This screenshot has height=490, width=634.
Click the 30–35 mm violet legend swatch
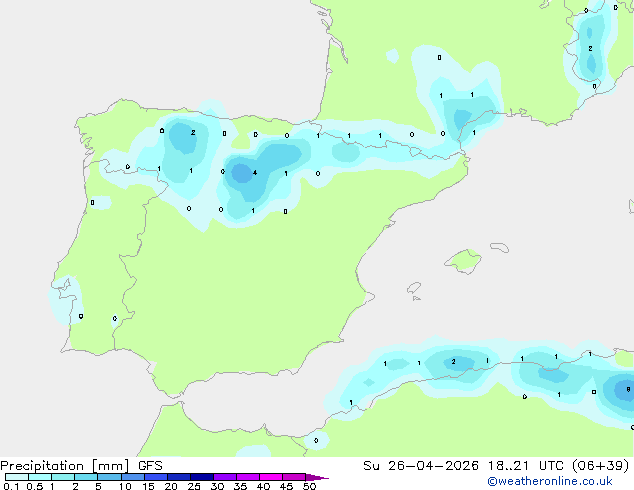pos(225,477)
